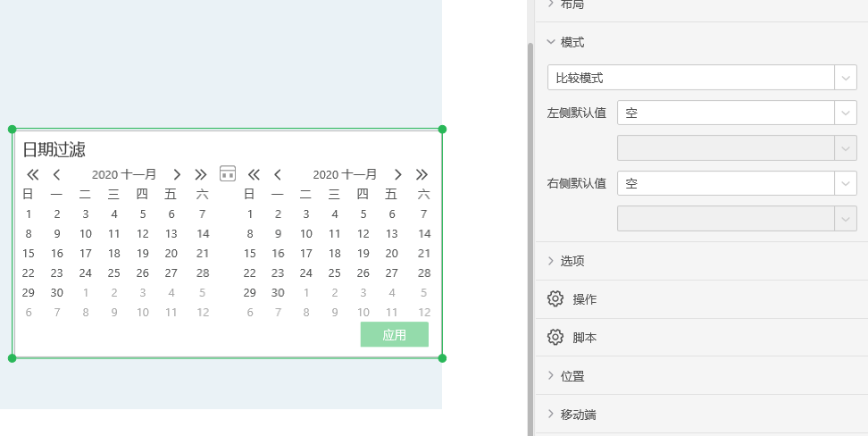Open the 操作 settings section
The width and height of the screenshot is (868, 436).
pos(585,299)
